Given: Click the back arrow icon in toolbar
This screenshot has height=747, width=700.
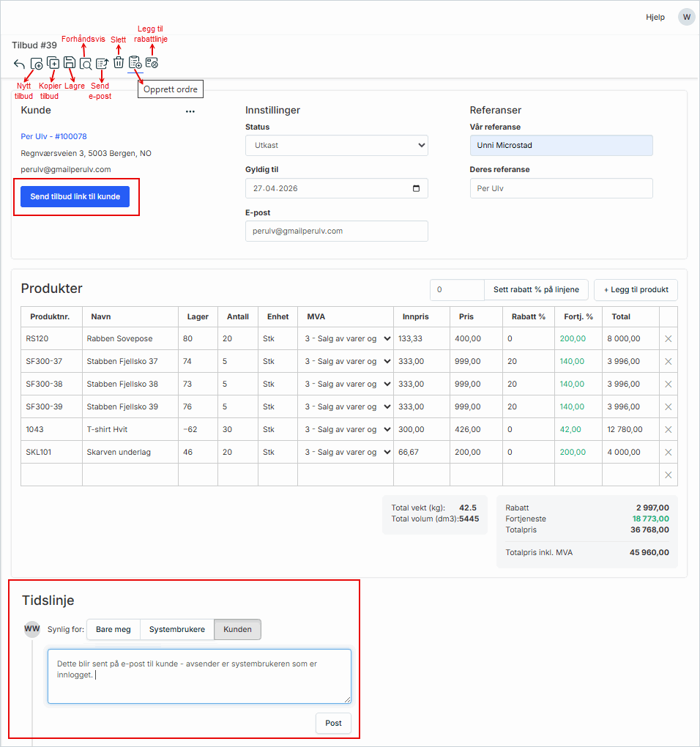Looking at the screenshot, I should (x=20, y=64).
